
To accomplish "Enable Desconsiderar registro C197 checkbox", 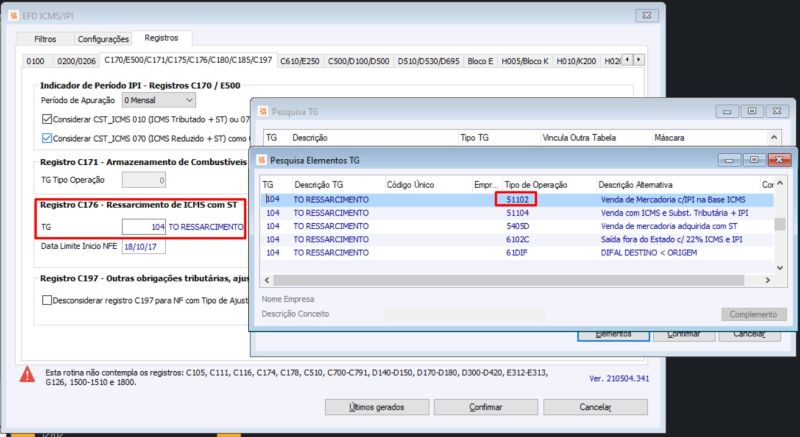I will [x=47, y=300].
